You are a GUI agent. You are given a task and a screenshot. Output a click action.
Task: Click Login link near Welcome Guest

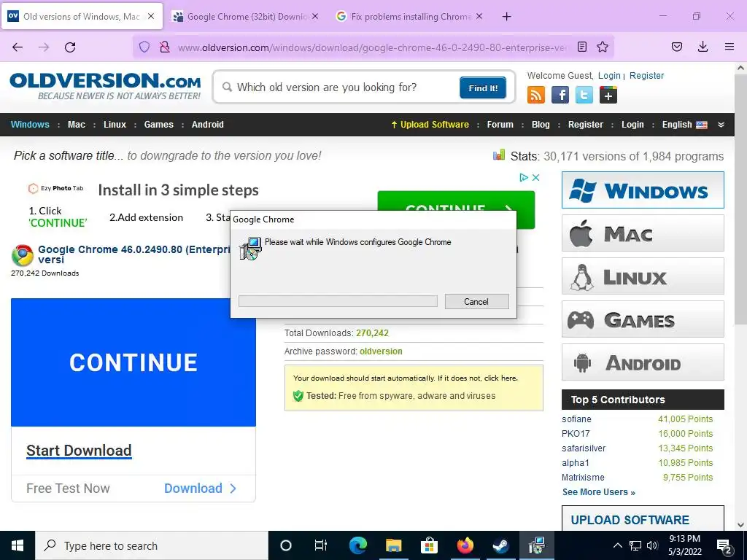point(609,76)
